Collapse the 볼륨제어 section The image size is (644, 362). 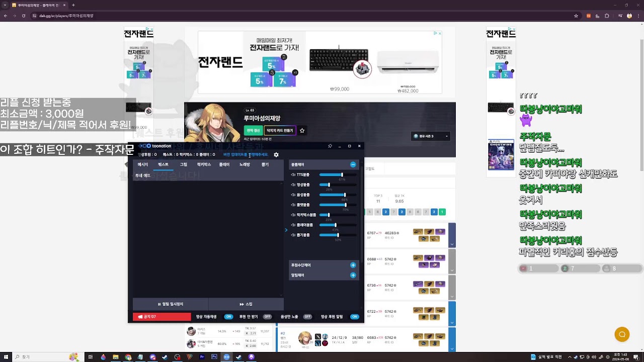click(x=353, y=164)
